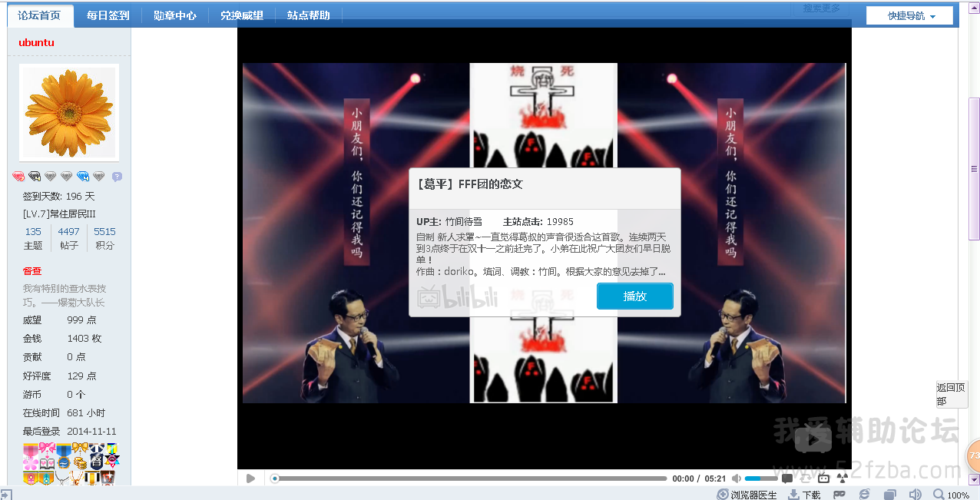Click the video title 【葛平】FFF团的恋文
Screen dimensions: 980x500
[x=469, y=184]
